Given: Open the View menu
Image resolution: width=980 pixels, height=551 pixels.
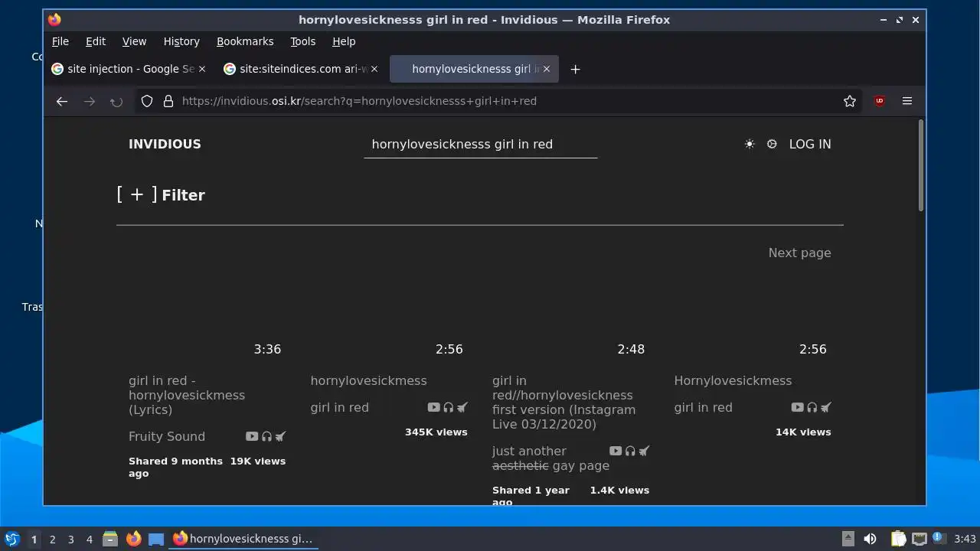Looking at the screenshot, I should [134, 41].
